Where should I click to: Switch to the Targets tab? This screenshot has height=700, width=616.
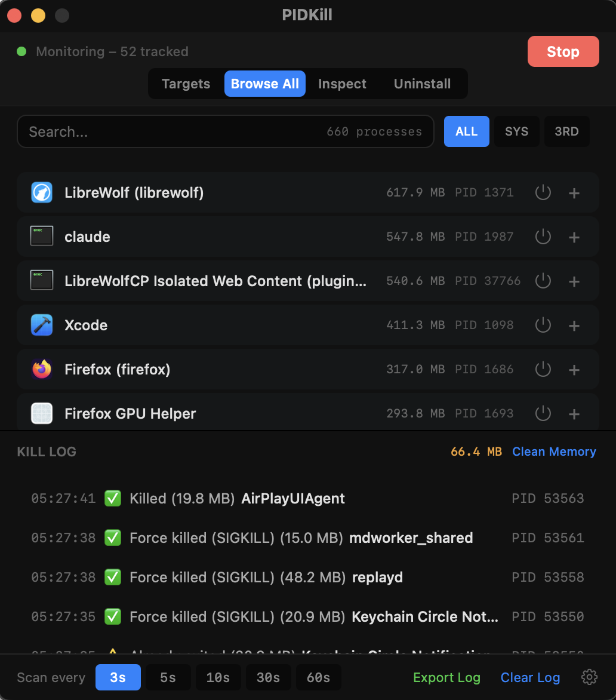(x=186, y=84)
